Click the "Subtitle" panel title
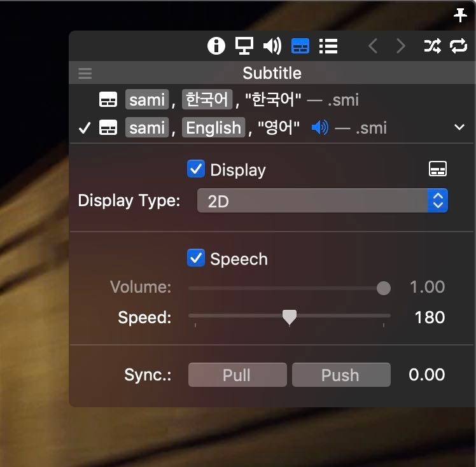Screen dimensions: 476x467 coord(272,73)
